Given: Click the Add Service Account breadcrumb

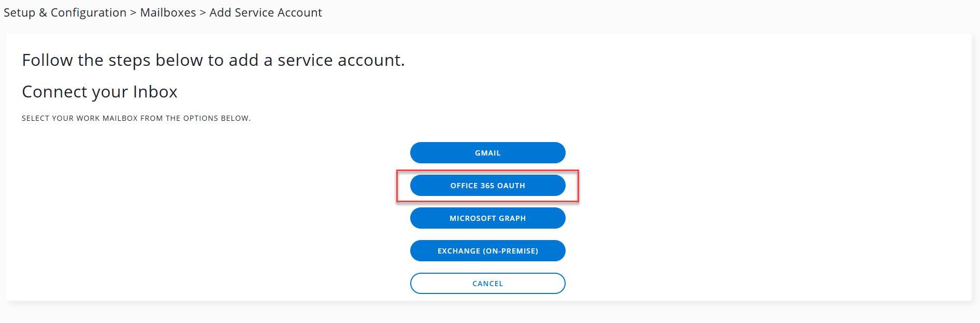Looking at the screenshot, I should coord(265,12).
